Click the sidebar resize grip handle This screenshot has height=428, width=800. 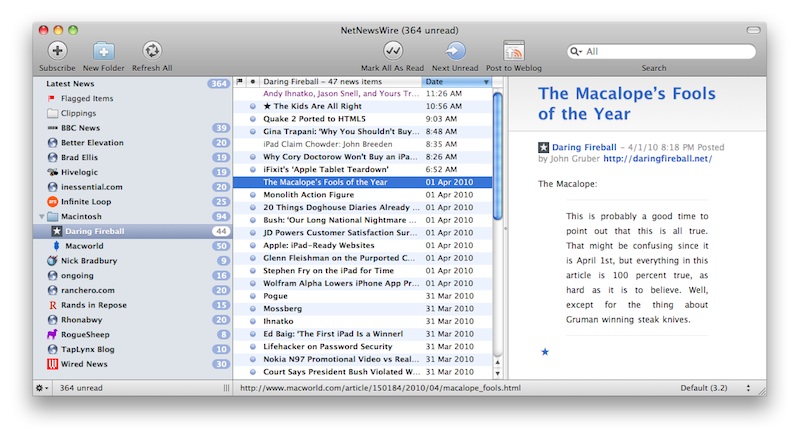coord(226,388)
